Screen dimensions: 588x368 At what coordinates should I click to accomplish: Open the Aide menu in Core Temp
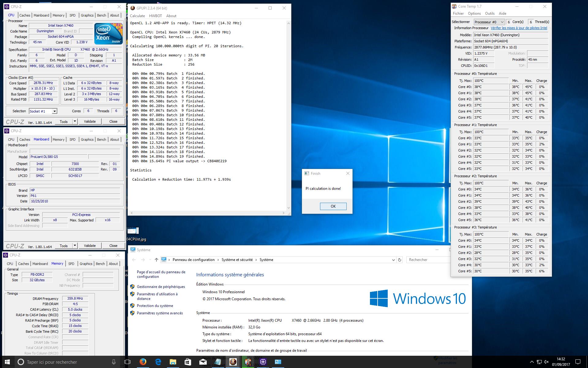coord(503,13)
